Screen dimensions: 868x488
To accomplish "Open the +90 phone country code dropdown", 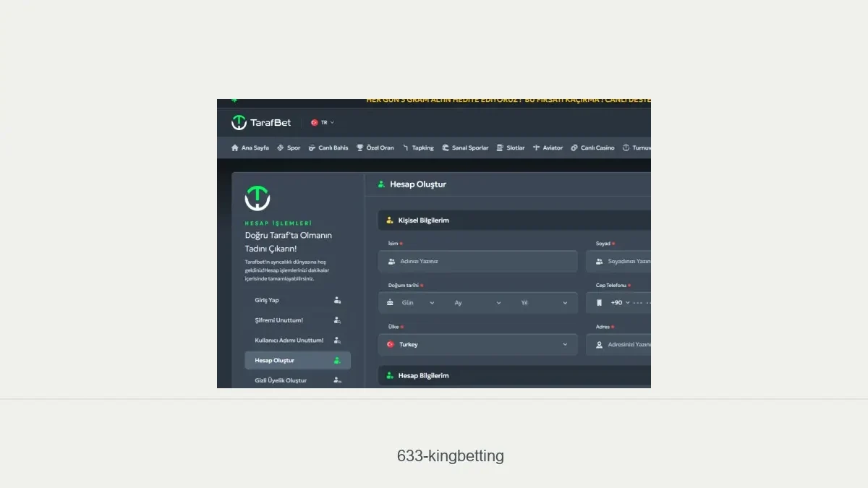I will 620,303.
